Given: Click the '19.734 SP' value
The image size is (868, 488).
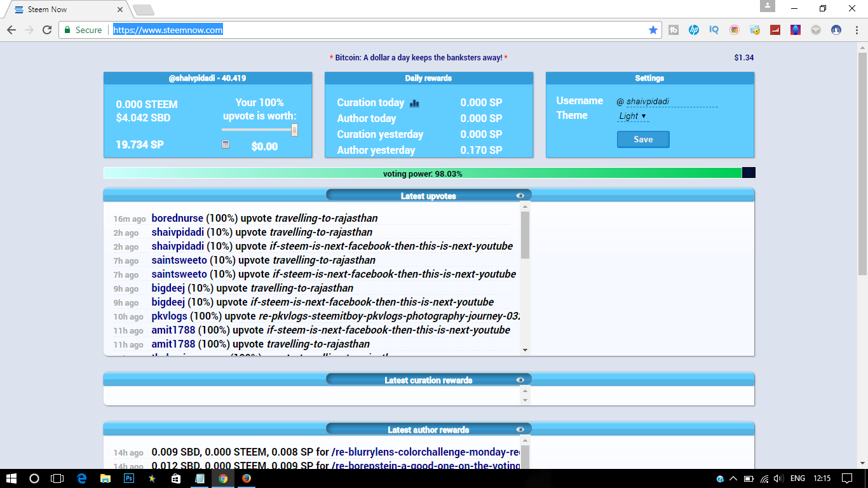Looking at the screenshot, I should coord(140,144).
